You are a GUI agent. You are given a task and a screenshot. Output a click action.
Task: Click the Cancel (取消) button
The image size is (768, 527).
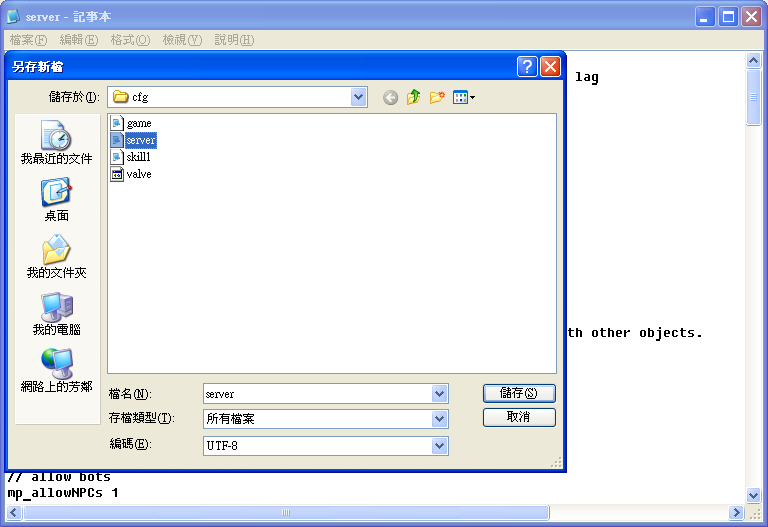pyautogui.click(x=518, y=417)
